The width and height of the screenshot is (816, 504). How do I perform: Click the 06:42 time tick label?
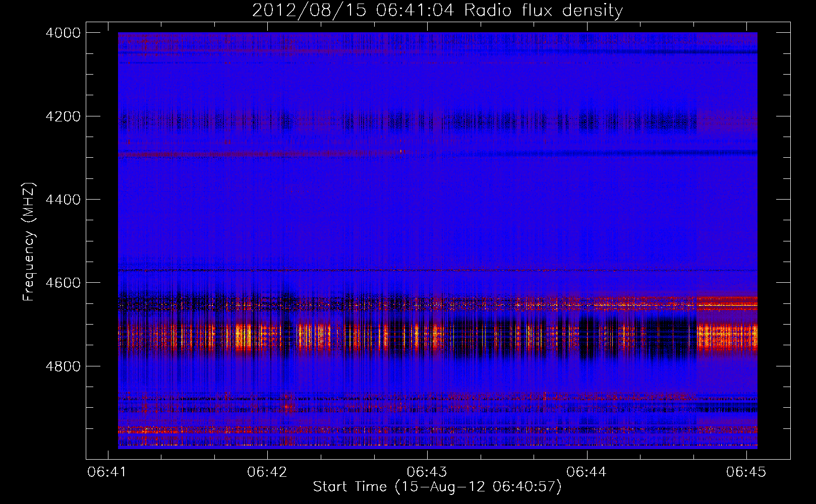point(267,472)
